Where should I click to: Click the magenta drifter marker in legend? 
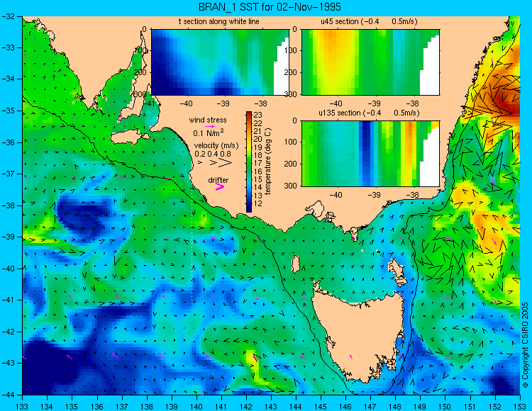pos(220,187)
